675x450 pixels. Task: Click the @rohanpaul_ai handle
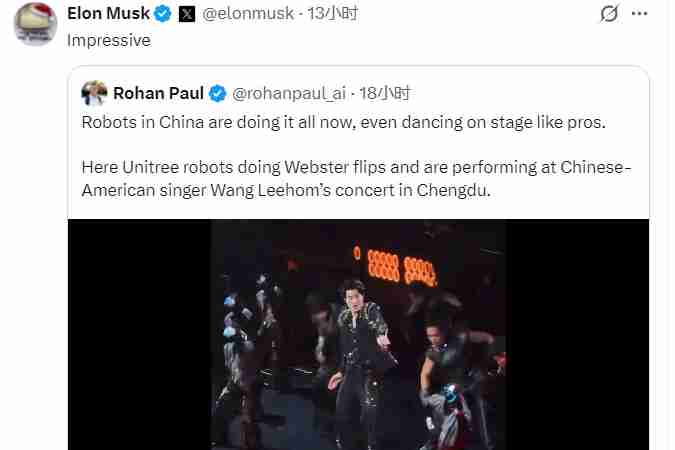288,94
